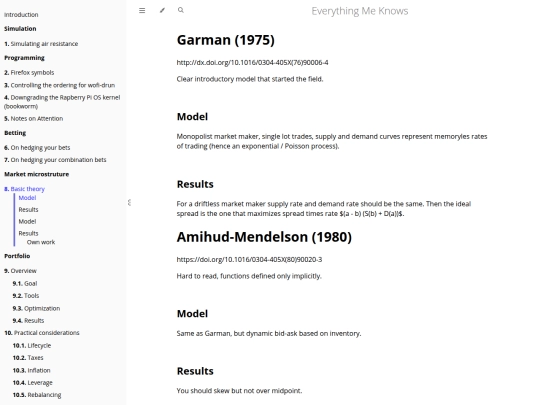540x405 pixels.
Task: Click Everything Me Knows title
Action: click(360, 11)
